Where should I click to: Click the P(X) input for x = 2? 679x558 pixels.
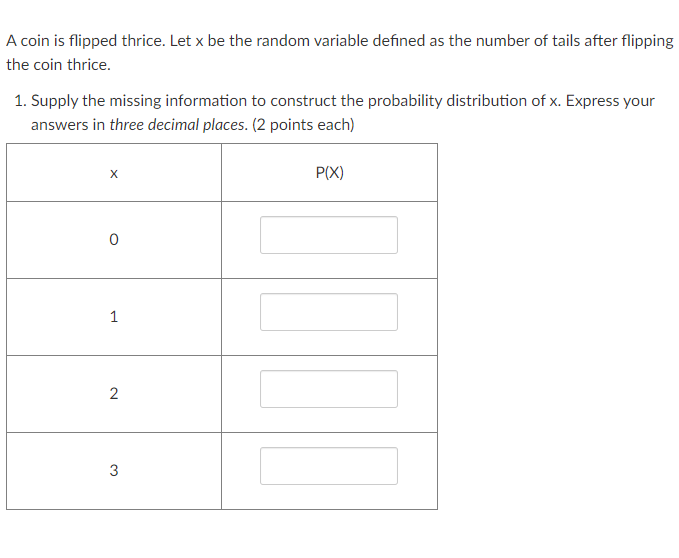329,389
